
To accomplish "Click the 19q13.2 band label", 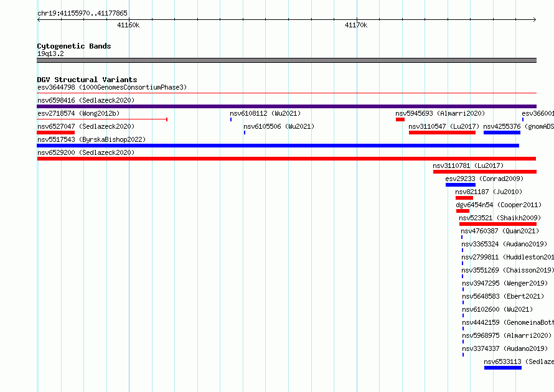I will pos(50,54).
